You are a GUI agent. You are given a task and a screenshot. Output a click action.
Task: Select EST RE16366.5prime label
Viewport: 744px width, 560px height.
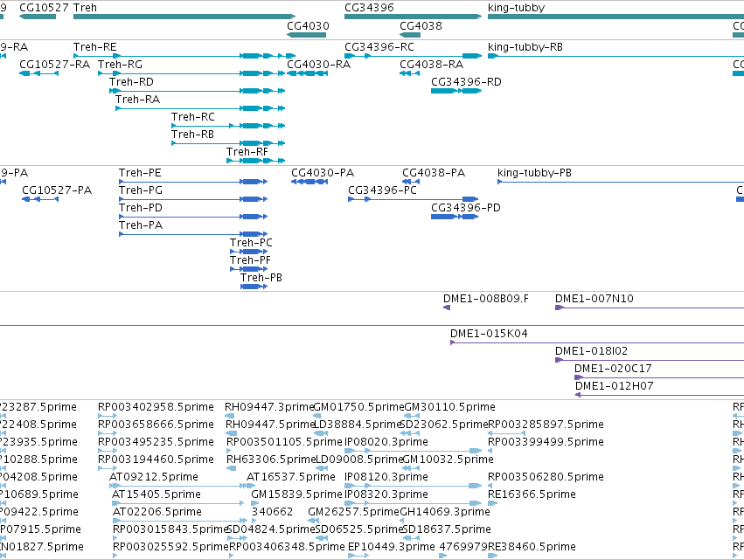coord(532,495)
